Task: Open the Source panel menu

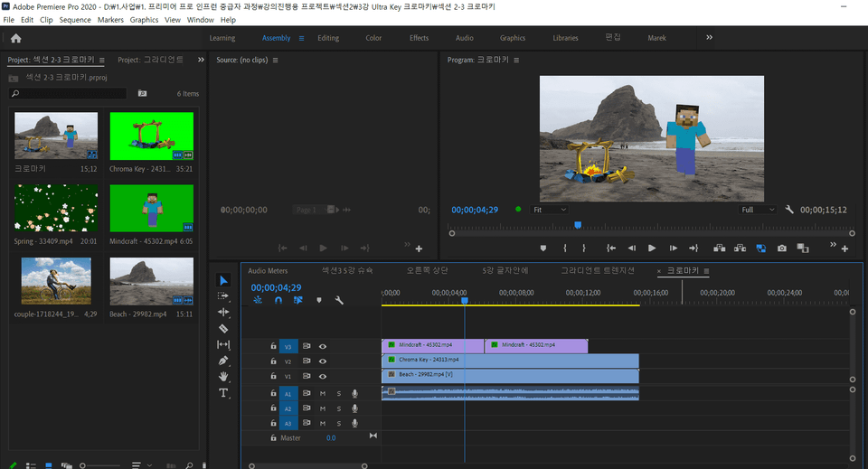Action: pyautogui.click(x=275, y=60)
